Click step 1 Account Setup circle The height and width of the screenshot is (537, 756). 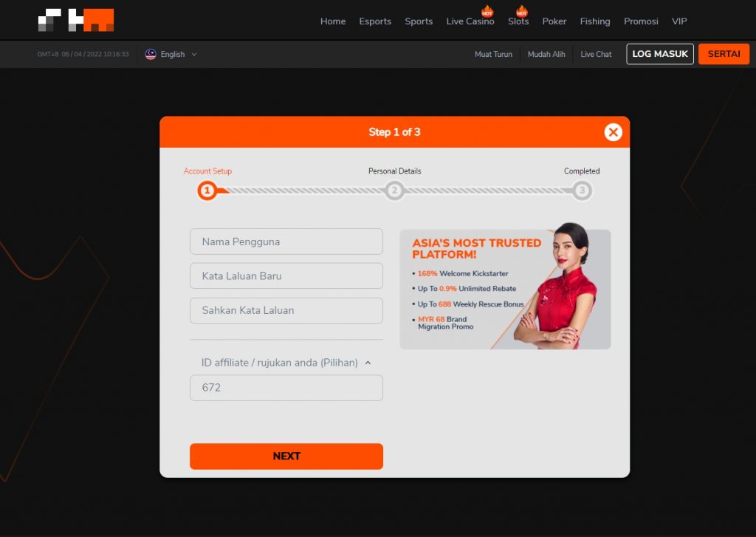(207, 191)
